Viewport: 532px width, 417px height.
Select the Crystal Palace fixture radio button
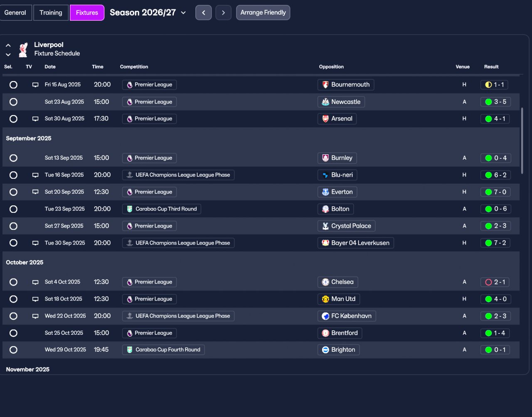click(13, 226)
